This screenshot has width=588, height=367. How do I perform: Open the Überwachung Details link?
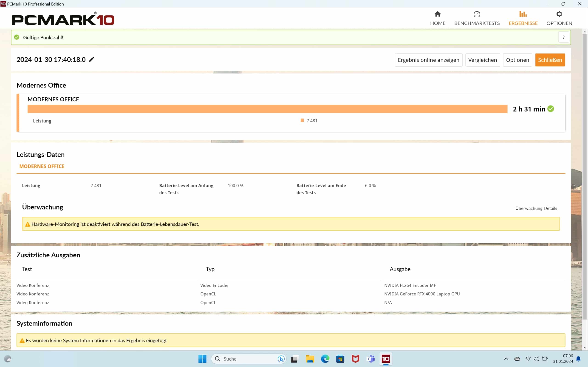coord(536,208)
